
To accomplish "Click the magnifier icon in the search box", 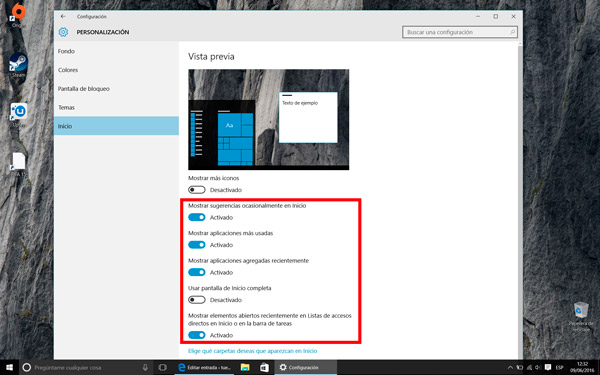I will coord(512,32).
